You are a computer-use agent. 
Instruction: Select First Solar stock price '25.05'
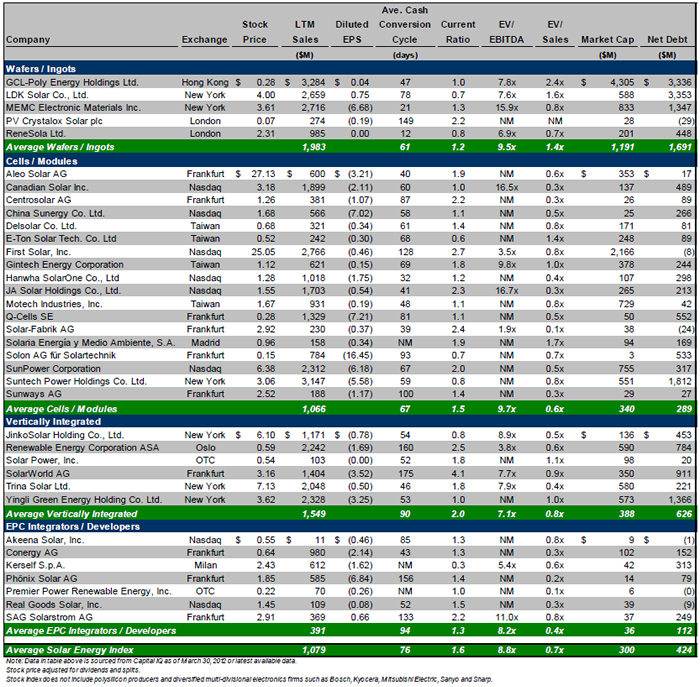pos(263,252)
